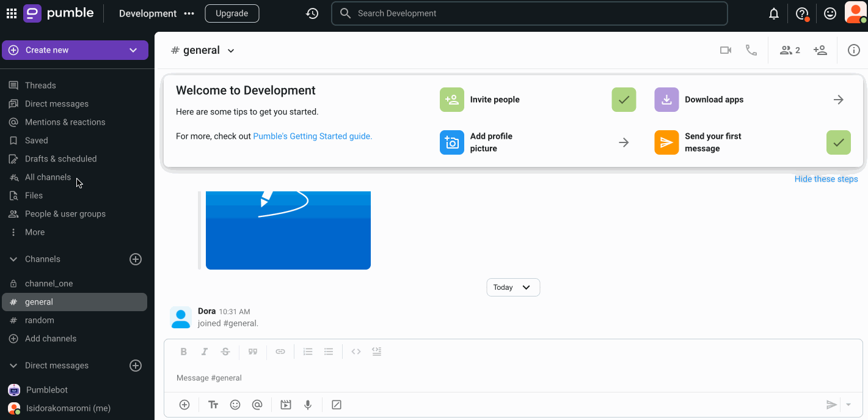Mention someone with @ icon in composer
This screenshot has width=868, height=420.
click(x=257, y=405)
